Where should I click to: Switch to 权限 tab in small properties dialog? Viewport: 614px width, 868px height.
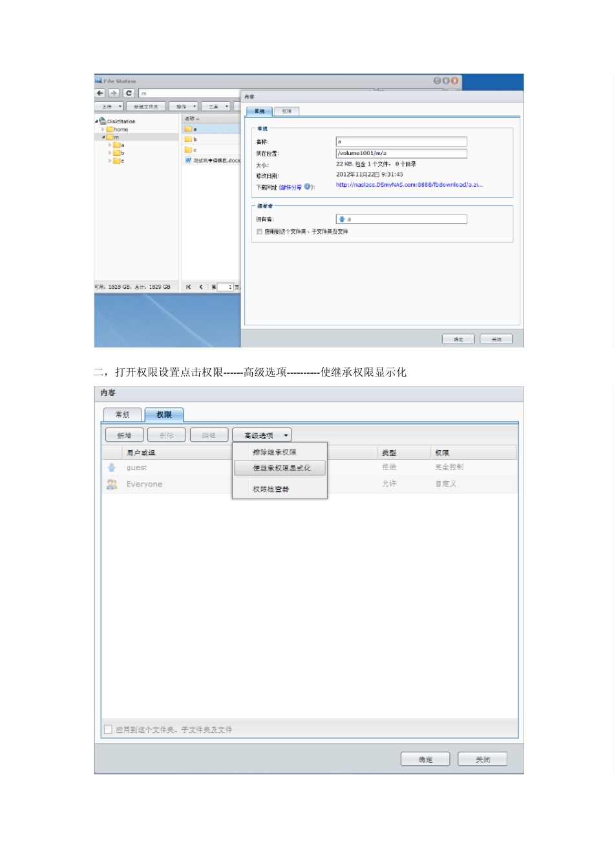(x=286, y=111)
